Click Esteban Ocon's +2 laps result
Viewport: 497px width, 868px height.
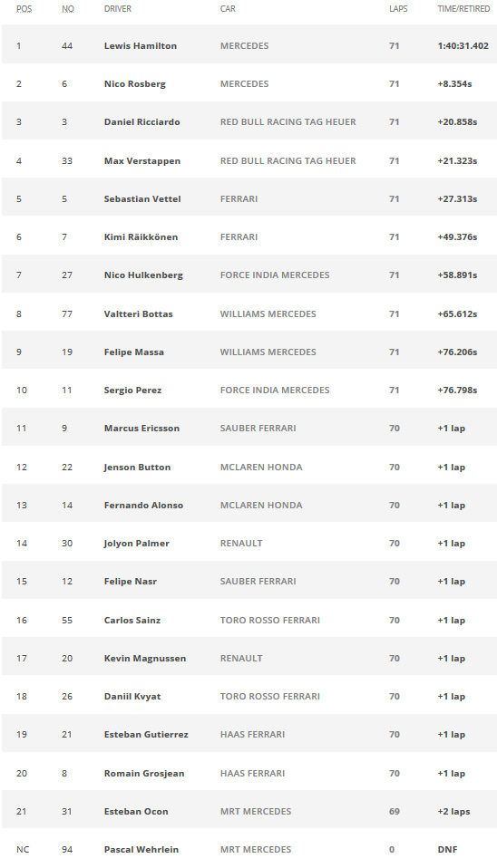(453, 812)
